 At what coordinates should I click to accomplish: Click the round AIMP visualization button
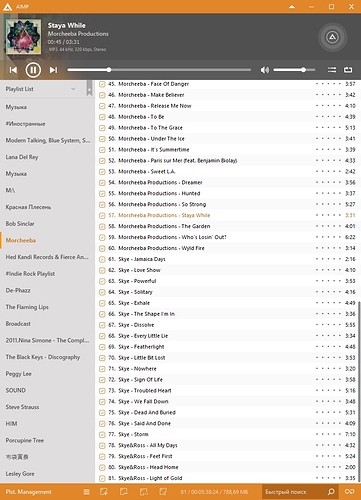(332, 37)
